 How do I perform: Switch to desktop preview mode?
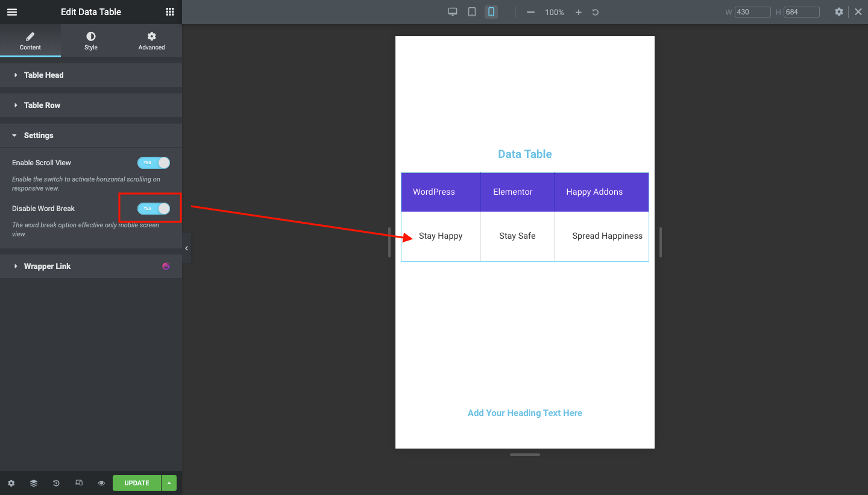(x=452, y=11)
